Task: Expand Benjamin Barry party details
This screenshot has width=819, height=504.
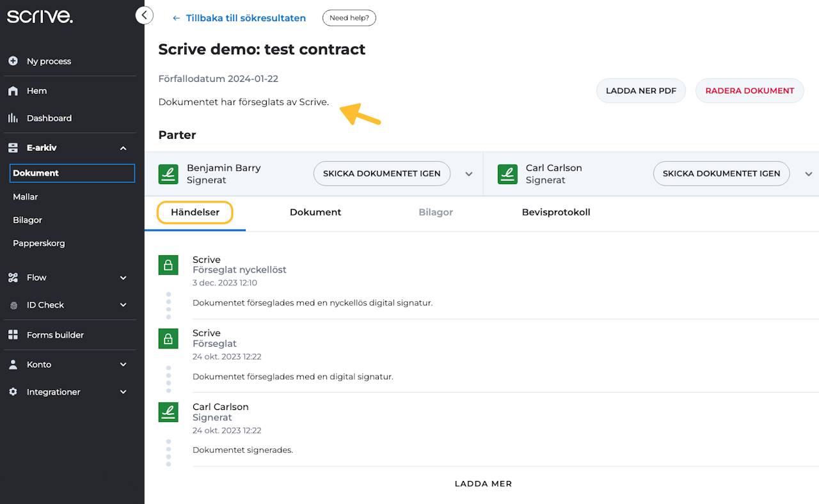Action: point(469,174)
